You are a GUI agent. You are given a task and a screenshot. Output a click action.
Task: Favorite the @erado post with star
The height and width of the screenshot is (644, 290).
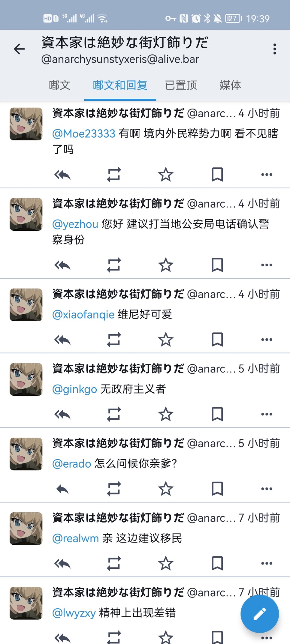166,489
